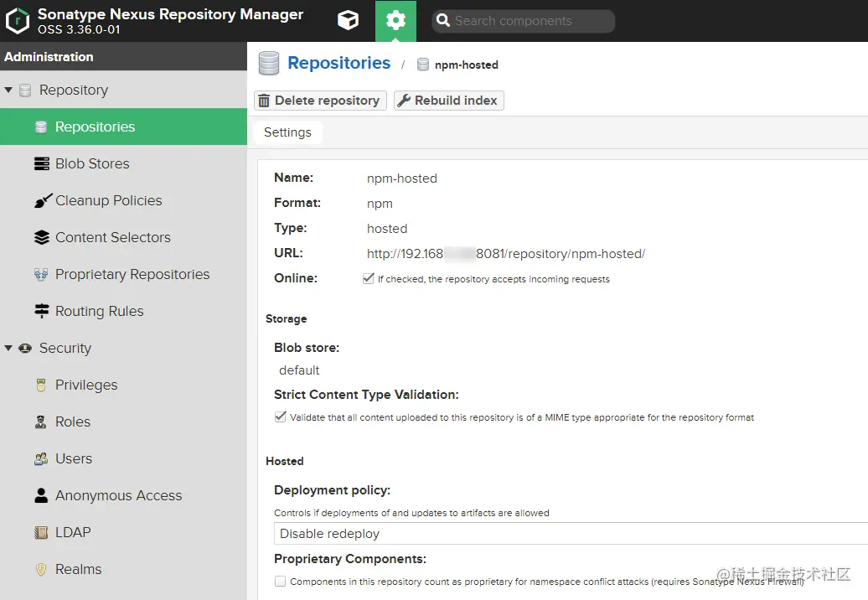Click the Realms shield icon
The image size is (868, 600).
[x=41, y=570]
